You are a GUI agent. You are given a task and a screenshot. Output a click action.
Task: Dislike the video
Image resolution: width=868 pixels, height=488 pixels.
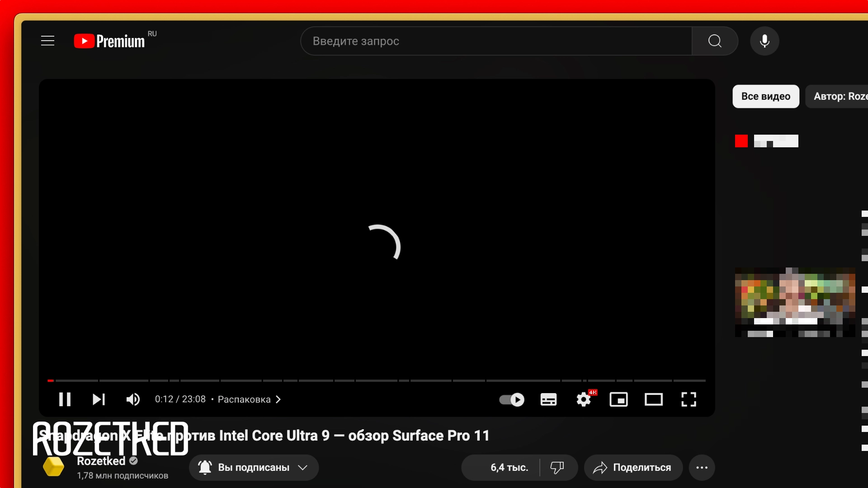(557, 468)
